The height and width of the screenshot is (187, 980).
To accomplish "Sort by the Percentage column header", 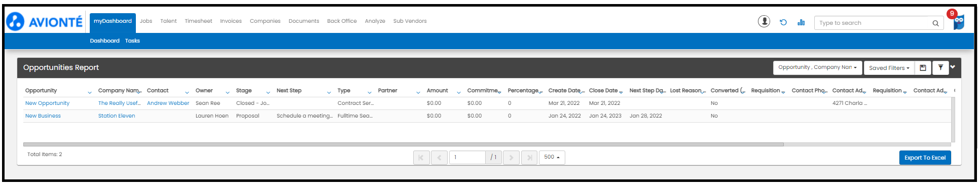I will [523, 91].
